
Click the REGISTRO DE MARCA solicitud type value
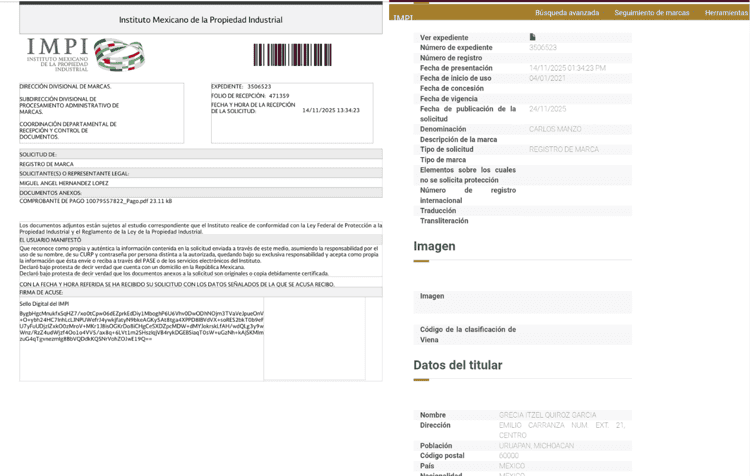tap(564, 149)
